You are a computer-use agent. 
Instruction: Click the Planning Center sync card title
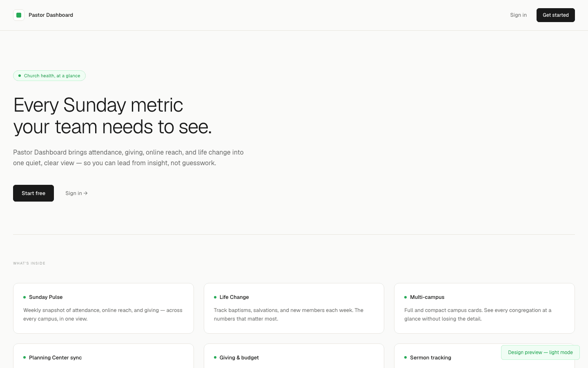click(x=55, y=358)
